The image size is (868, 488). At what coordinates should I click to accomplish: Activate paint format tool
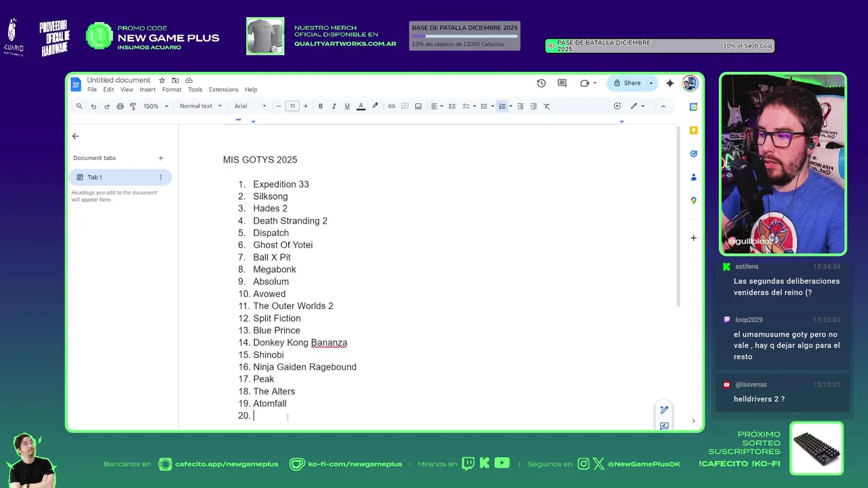pos(133,106)
